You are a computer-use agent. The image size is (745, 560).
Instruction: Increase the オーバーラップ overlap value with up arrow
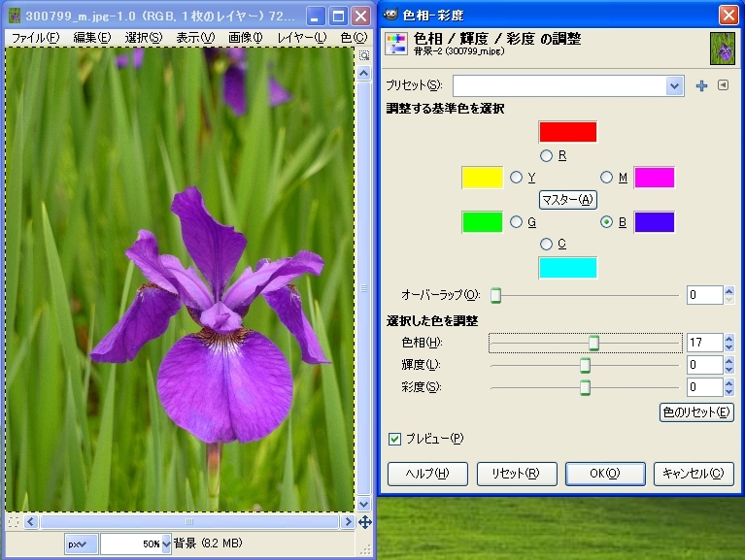[x=728, y=291]
